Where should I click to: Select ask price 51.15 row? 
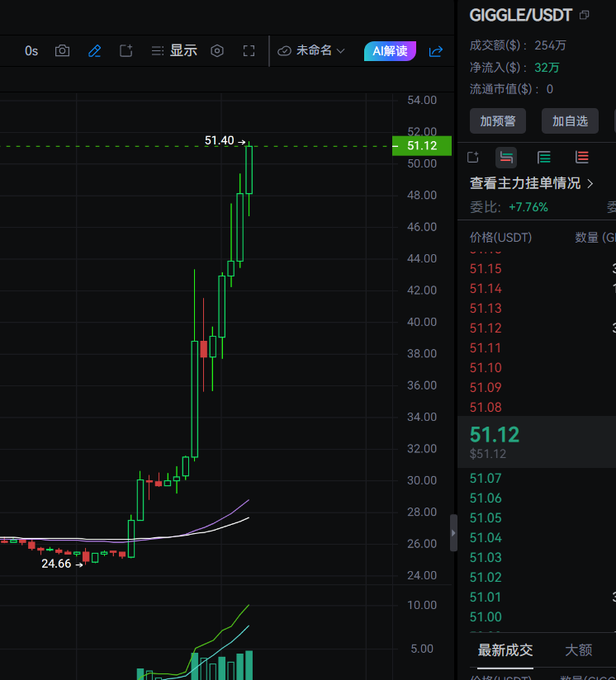tap(537, 269)
